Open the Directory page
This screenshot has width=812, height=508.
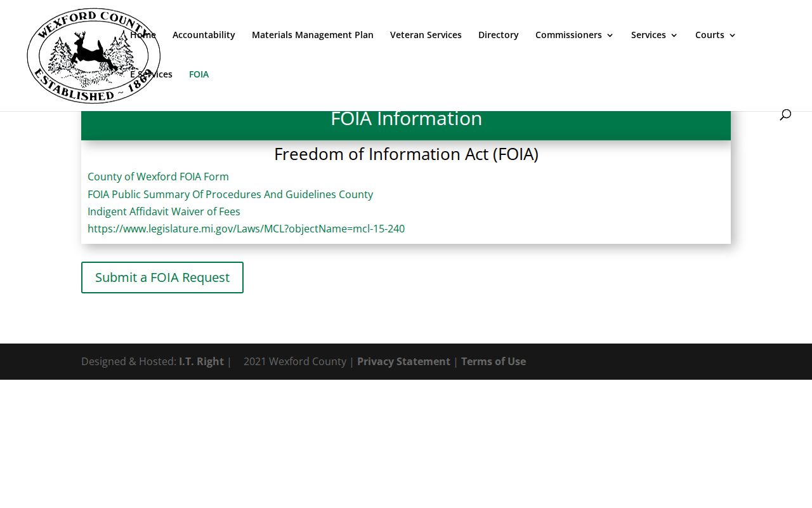pyautogui.click(x=499, y=35)
